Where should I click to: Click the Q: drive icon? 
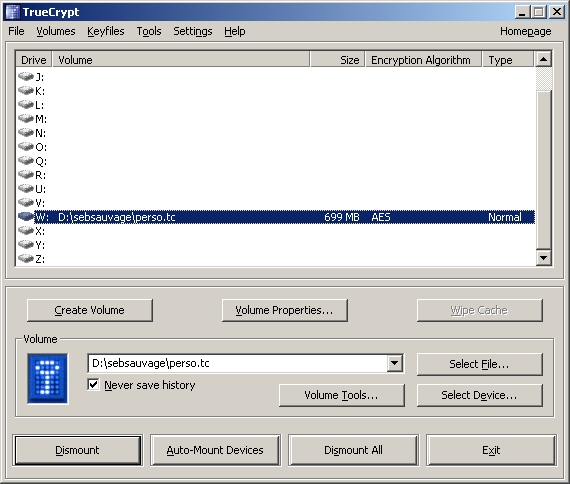click(26, 160)
